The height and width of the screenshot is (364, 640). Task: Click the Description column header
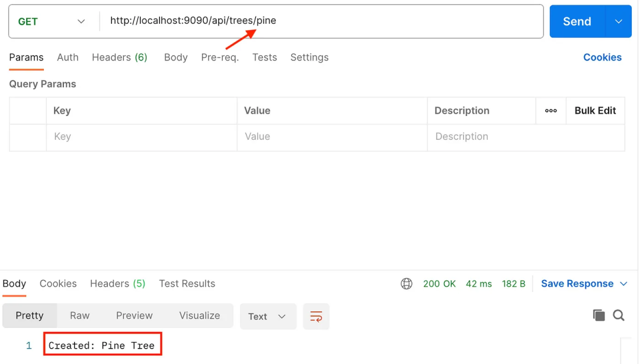(x=462, y=111)
